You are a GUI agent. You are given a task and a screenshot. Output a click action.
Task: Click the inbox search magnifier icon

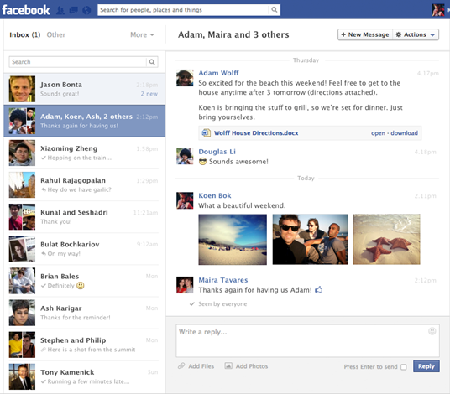[x=152, y=62]
